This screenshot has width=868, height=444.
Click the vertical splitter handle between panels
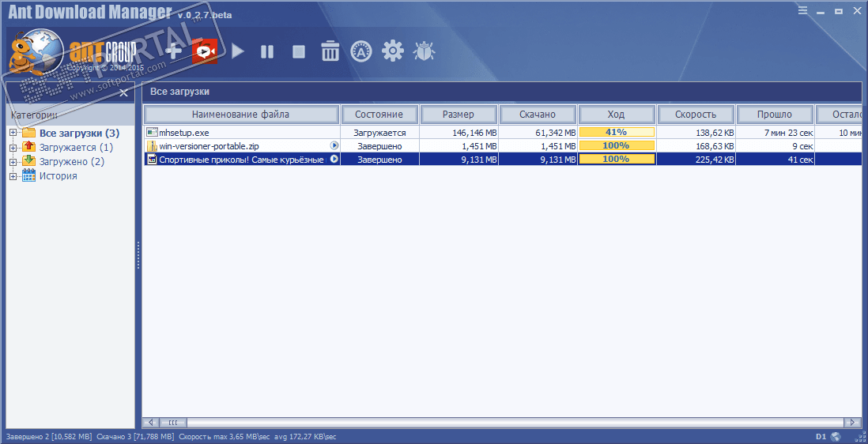(138, 255)
